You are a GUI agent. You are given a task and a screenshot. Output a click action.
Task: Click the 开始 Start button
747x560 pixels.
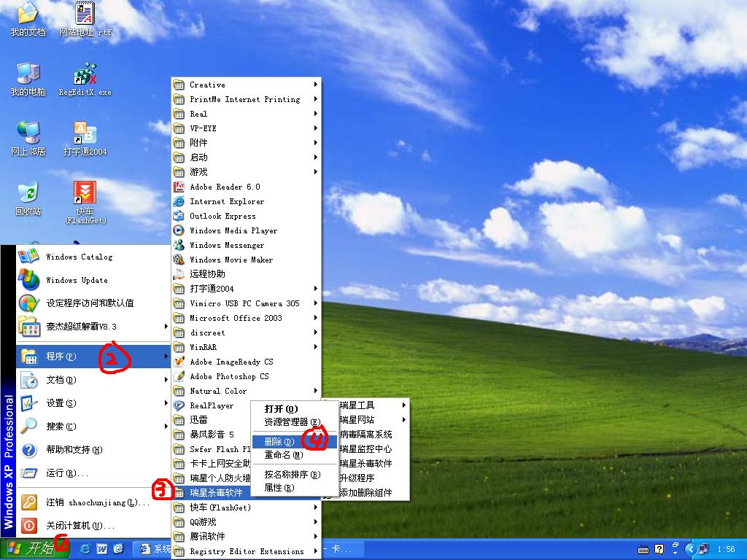tap(34, 549)
